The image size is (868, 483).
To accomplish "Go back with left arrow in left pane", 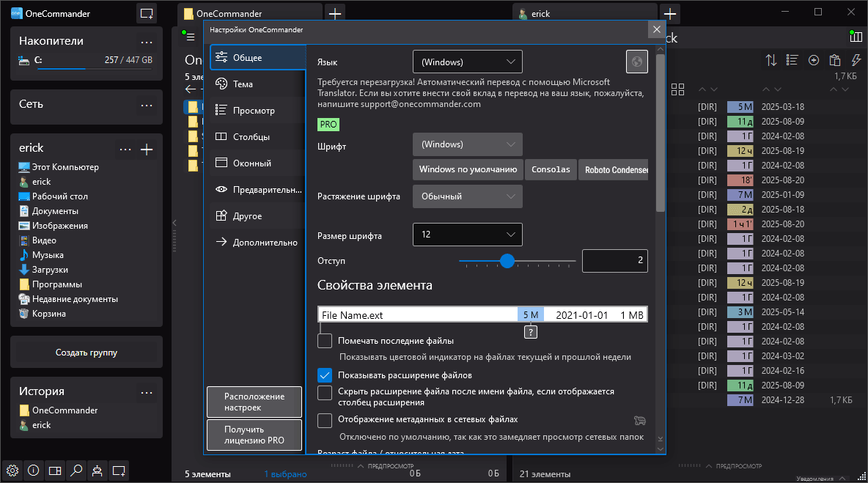I will coord(191,89).
